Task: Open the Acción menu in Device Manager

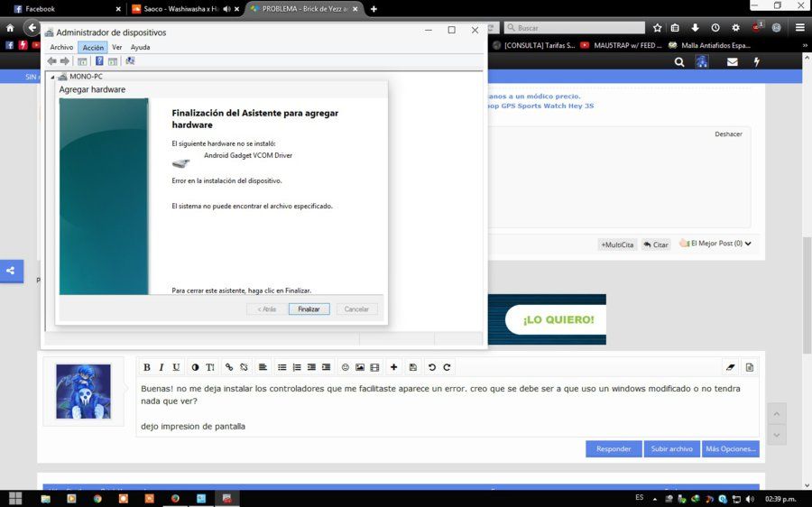Action: (x=93, y=47)
